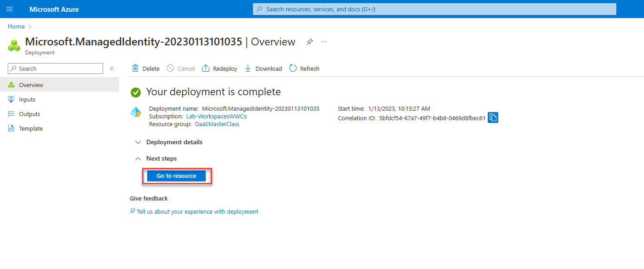Redeploy using the toolbar button
Viewport: 644px width, 269px height.
[x=219, y=68]
